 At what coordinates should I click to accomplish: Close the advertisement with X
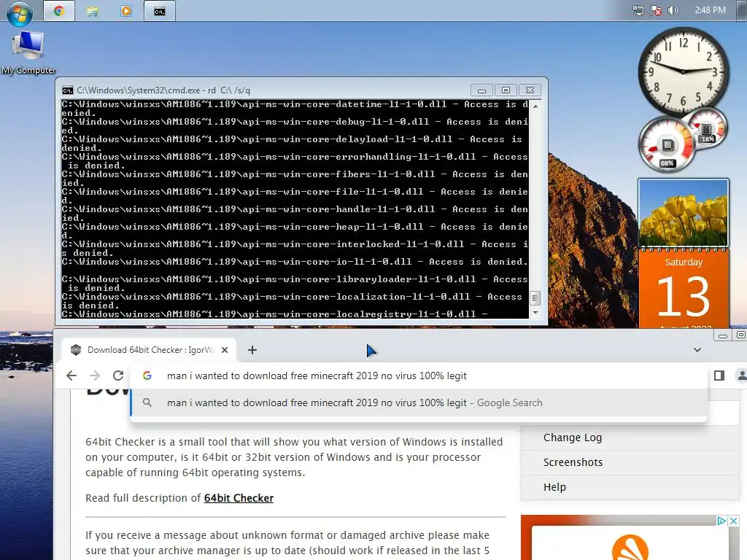[x=733, y=521]
